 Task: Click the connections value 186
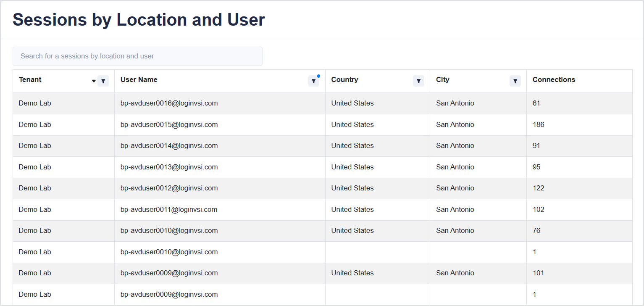pyautogui.click(x=538, y=124)
